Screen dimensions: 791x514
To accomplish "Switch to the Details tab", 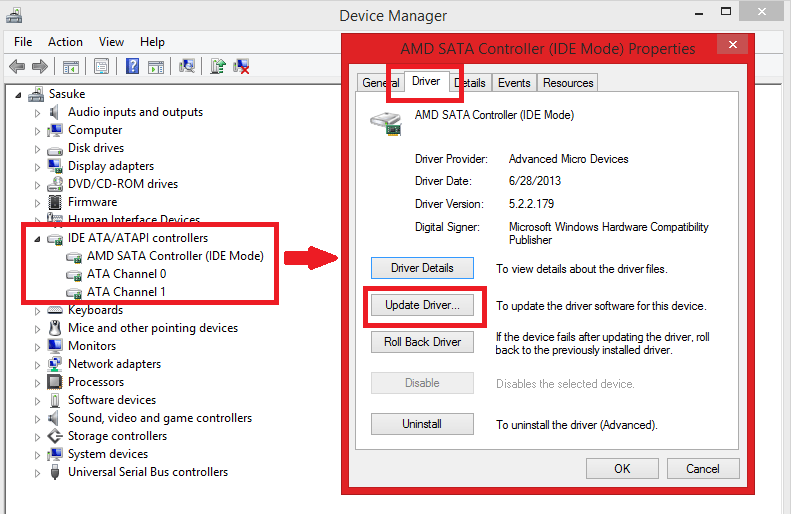I will click(470, 83).
